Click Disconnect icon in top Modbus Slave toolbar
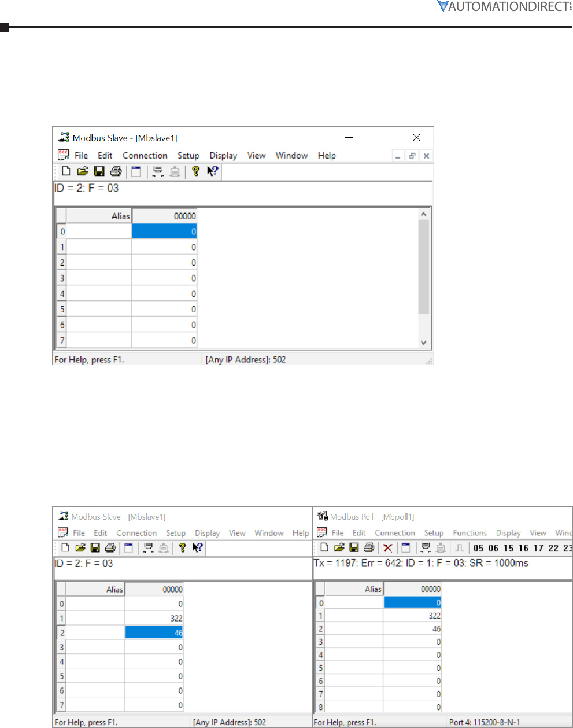Screen dimensions: 573x728 (175, 171)
